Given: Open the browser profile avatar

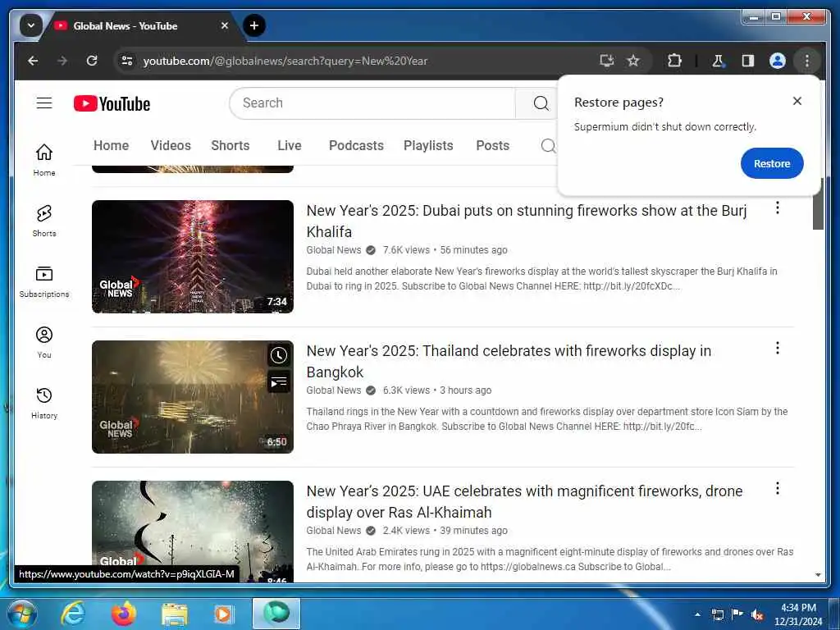Looking at the screenshot, I should [x=778, y=61].
